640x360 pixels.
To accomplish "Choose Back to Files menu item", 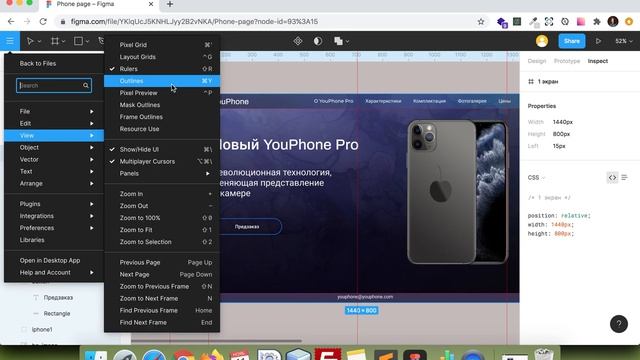I will point(54,64).
